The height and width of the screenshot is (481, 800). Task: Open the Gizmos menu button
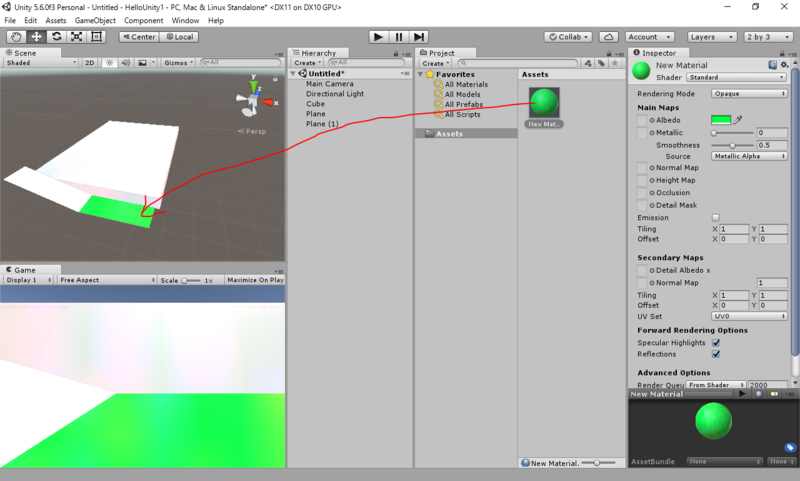tap(178, 63)
